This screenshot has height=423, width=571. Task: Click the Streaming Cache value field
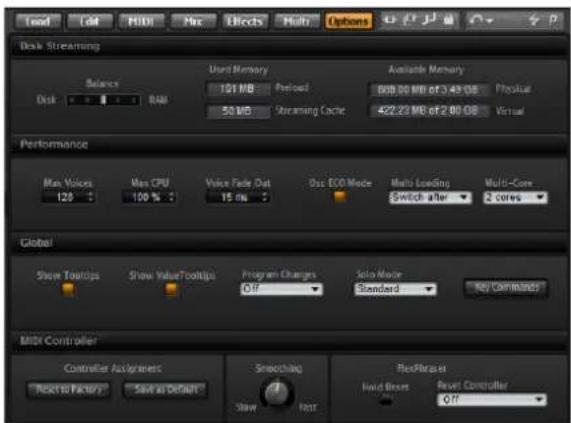click(x=239, y=111)
